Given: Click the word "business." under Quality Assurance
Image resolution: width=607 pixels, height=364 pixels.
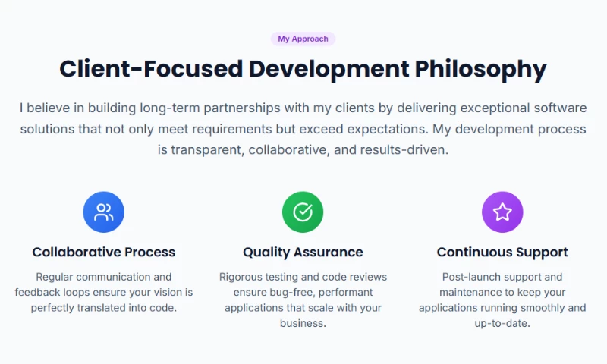Looking at the screenshot, I should pyautogui.click(x=303, y=323).
